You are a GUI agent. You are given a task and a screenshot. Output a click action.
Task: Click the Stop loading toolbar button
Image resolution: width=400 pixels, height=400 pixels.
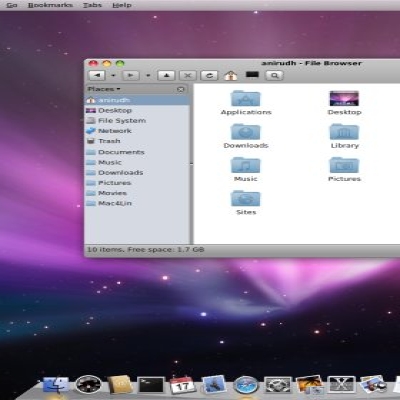(188, 75)
